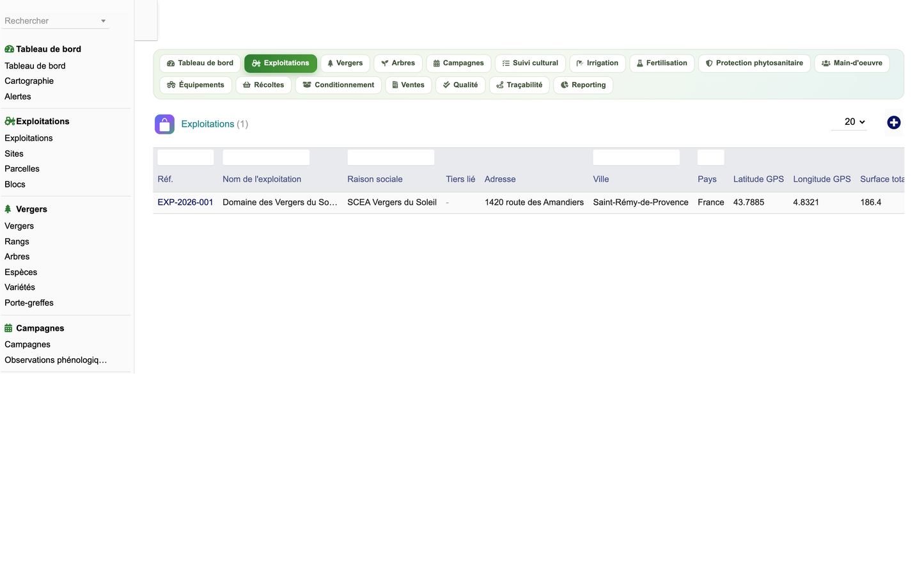Click the surface value 186.4
The height and width of the screenshot is (572, 924).
click(871, 202)
